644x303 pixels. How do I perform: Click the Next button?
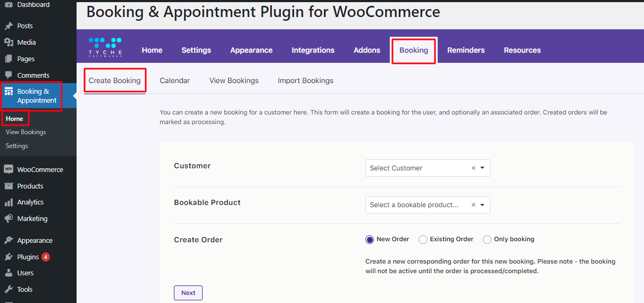[188, 293]
